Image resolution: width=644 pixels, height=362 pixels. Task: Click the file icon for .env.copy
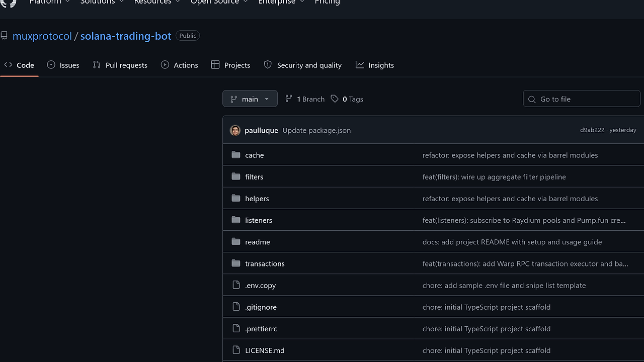coord(236,285)
